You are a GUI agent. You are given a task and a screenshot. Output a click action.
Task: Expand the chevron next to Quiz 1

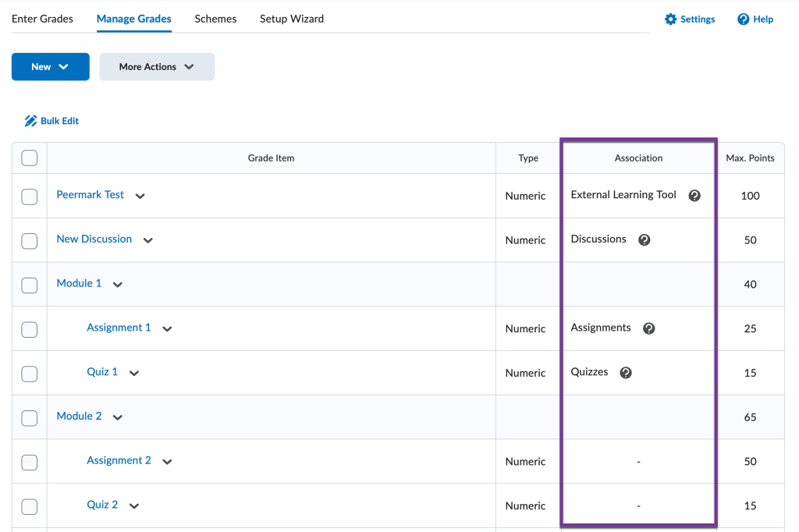pyautogui.click(x=133, y=373)
